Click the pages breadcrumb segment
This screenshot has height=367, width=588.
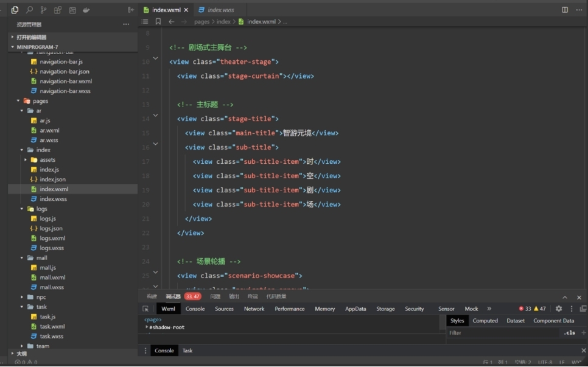click(201, 22)
